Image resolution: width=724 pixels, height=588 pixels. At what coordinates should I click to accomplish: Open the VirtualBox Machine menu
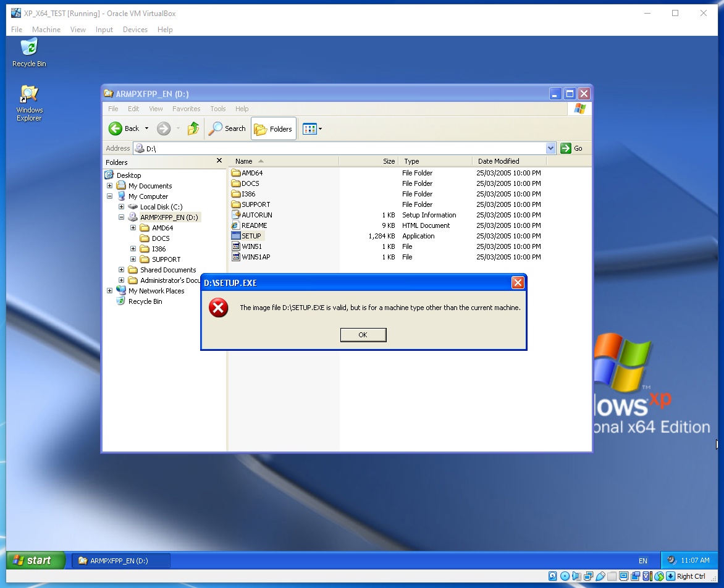tap(46, 30)
